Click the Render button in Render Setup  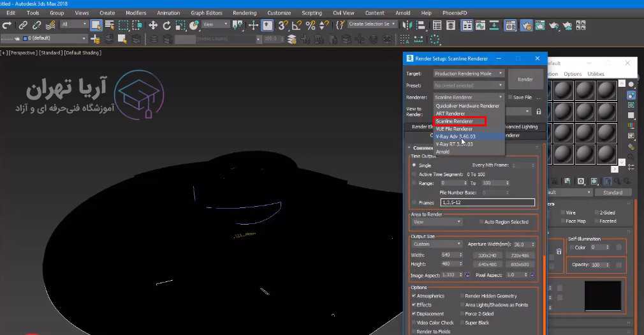pyautogui.click(x=525, y=79)
